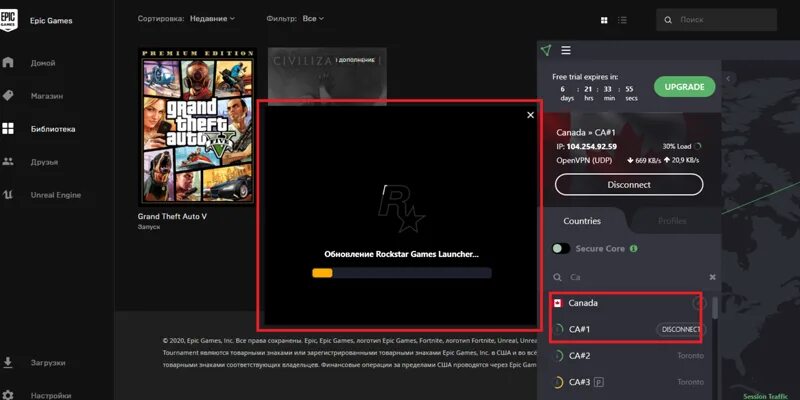The width and height of the screenshot is (800, 400).
Task: Select the CA#2 Toronto server
Action: pos(630,356)
